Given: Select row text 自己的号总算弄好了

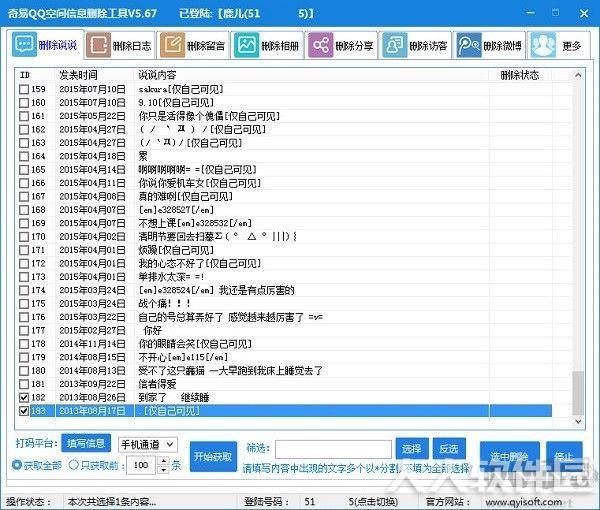Looking at the screenshot, I should click(x=181, y=317).
